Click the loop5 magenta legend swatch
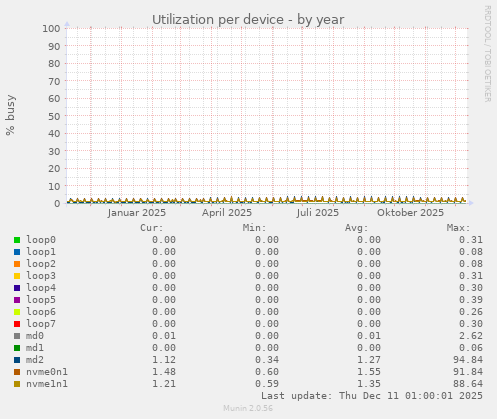The height and width of the screenshot is (419, 497). click(17, 300)
